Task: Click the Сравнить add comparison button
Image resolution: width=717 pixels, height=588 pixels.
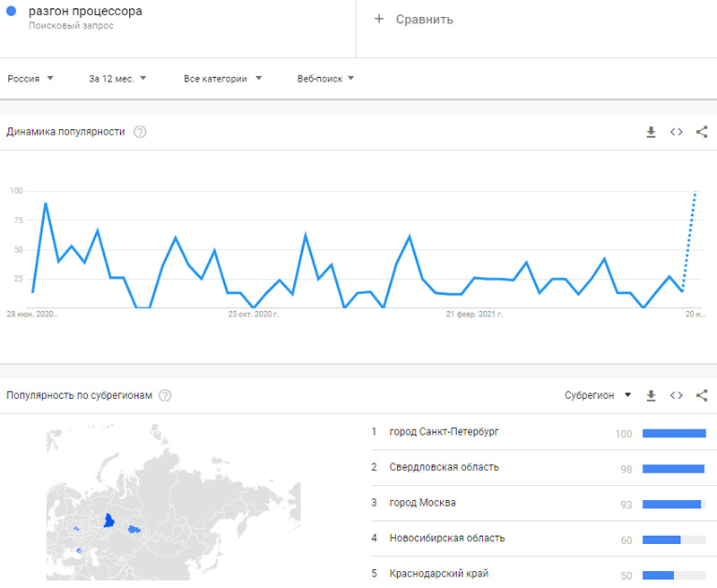Action: click(x=414, y=19)
